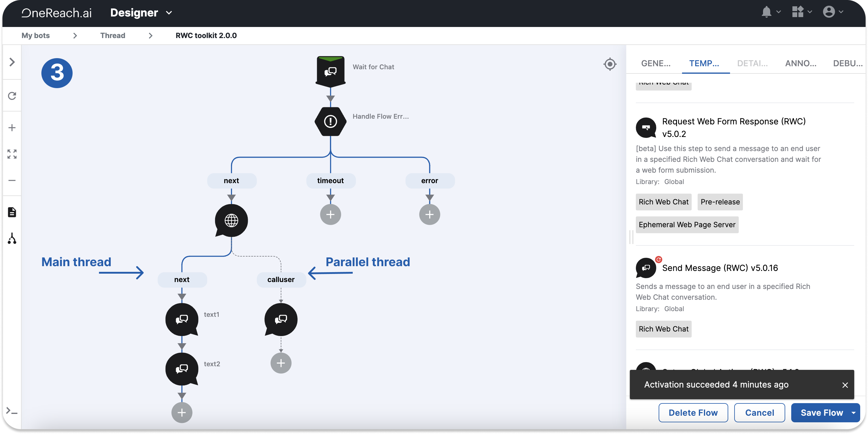This screenshot has height=434, width=868.
Task: Select the text1 message step node
Action: (182, 319)
